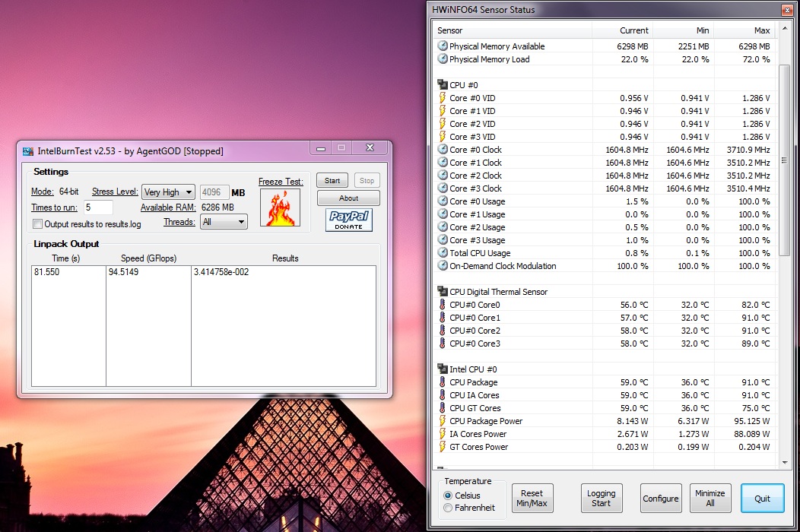Open HWiNFO Configure settings
Screen dimensions: 800x532
click(661, 499)
